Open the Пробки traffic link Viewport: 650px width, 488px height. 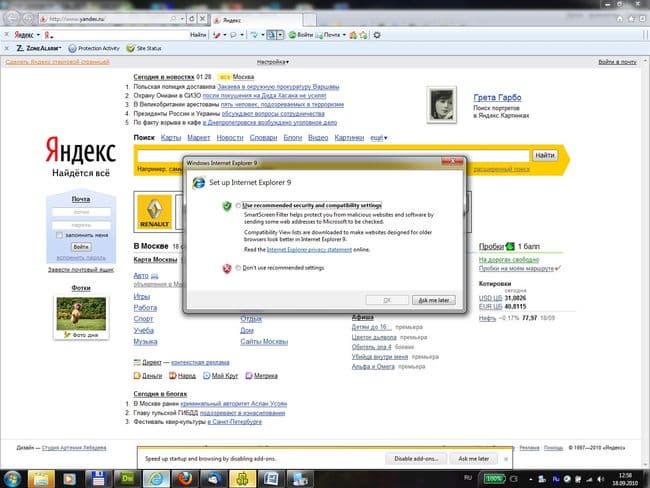pos(491,246)
